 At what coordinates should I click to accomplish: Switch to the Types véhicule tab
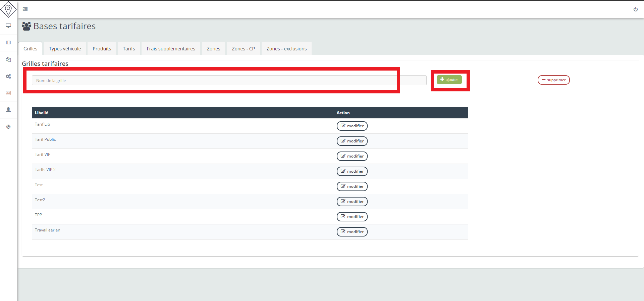(x=65, y=49)
